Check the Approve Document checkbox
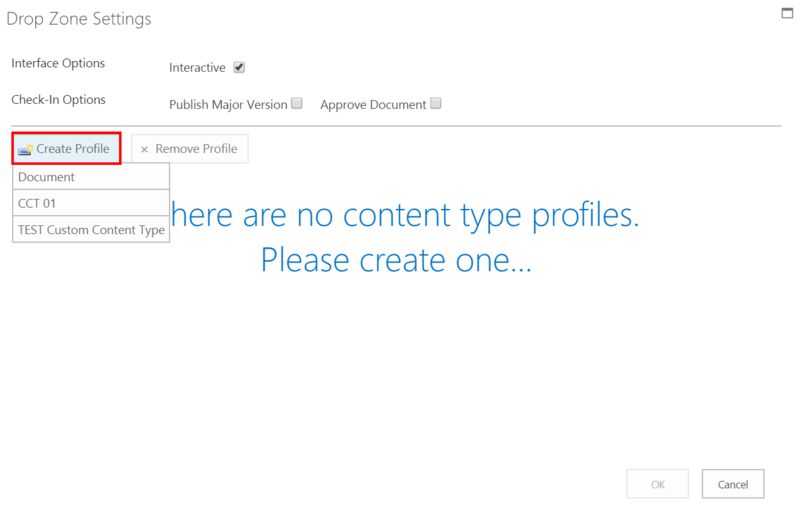The height and width of the screenshot is (506, 800). click(x=436, y=104)
